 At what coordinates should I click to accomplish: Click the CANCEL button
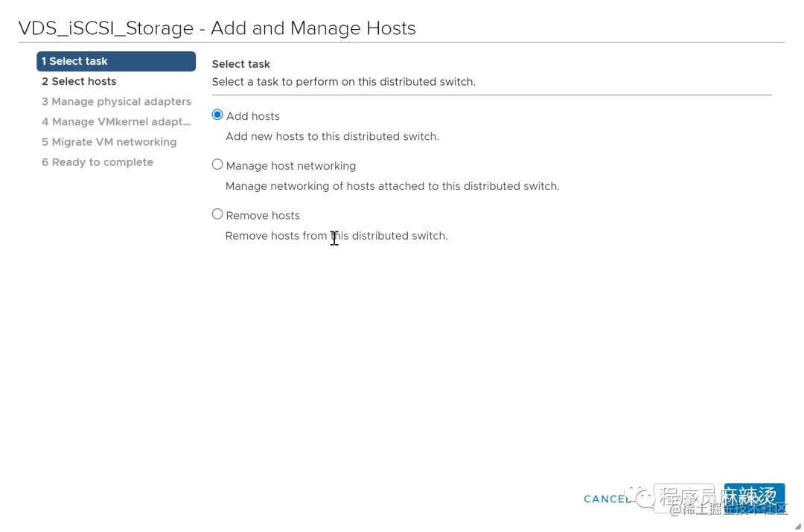(x=607, y=499)
